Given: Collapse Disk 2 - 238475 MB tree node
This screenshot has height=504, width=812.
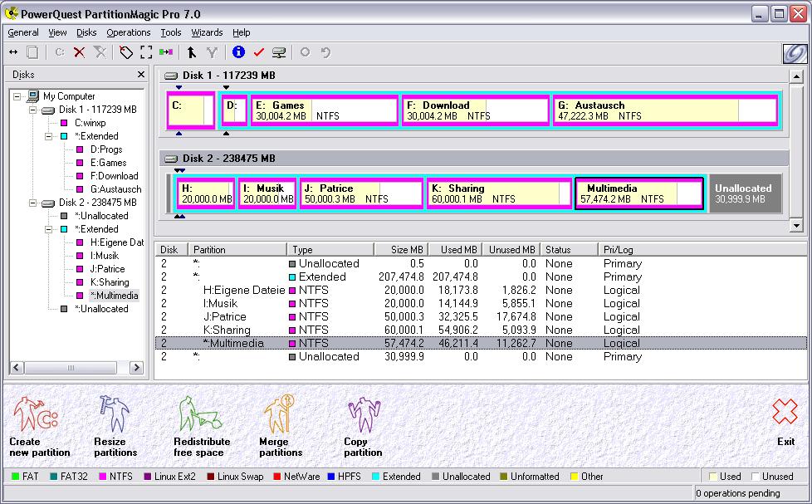Looking at the screenshot, I should pyautogui.click(x=32, y=203).
